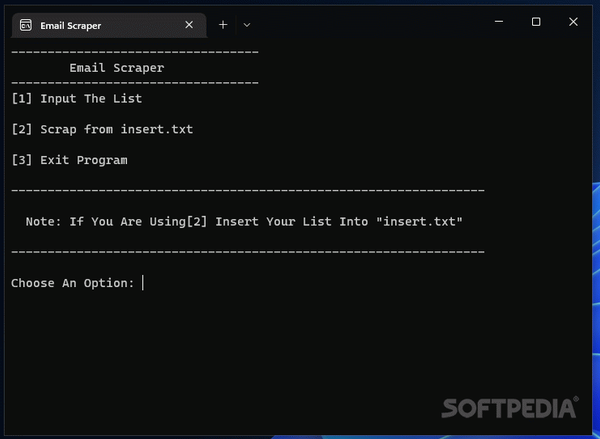Click the "[2] Scrap from insert.txt" line
The width and height of the screenshot is (600, 439).
pos(102,129)
